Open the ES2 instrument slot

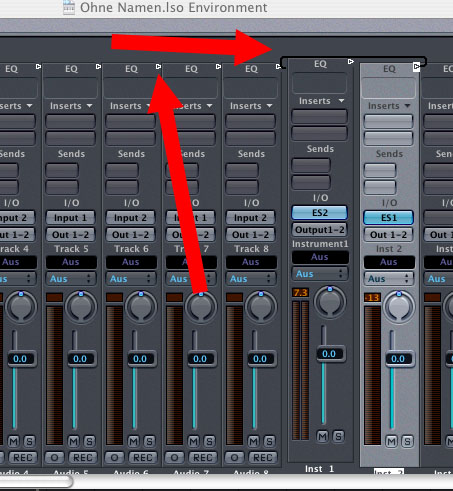tap(319, 213)
